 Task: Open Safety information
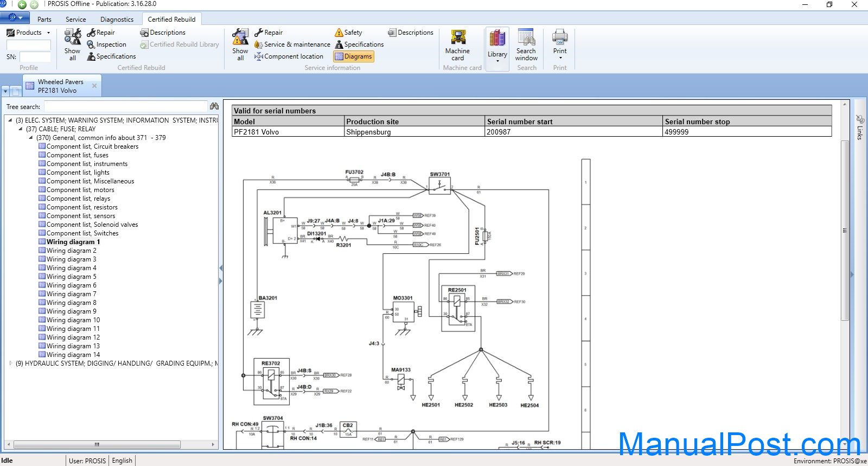tap(348, 33)
